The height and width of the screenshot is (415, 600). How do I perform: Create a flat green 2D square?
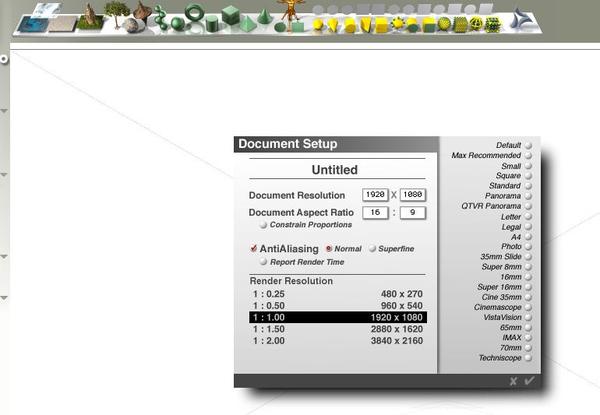298,26
